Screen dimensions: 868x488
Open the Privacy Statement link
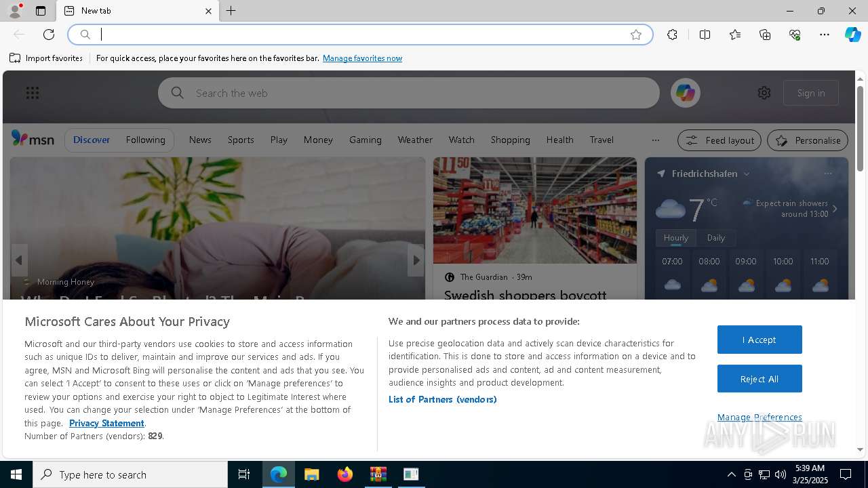click(106, 423)
